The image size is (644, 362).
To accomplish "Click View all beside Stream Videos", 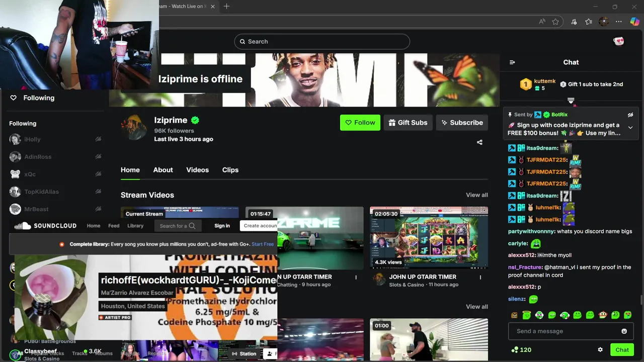I will (x=477, y=195).
